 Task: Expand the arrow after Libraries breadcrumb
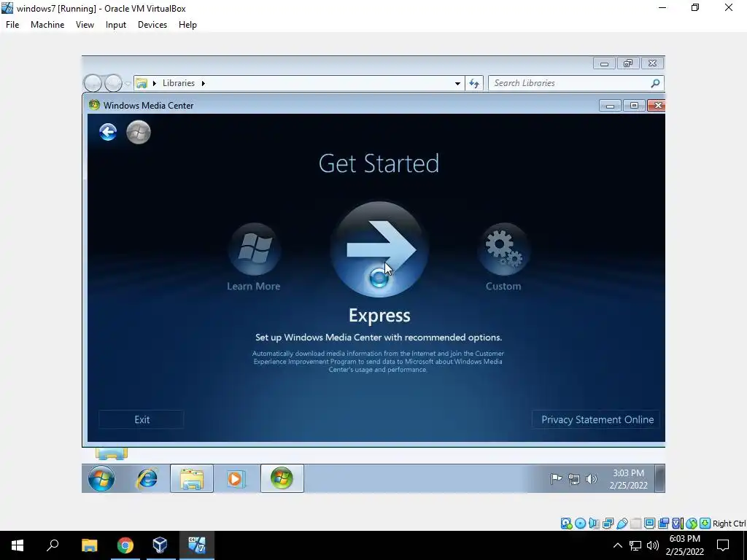[204, 83]
